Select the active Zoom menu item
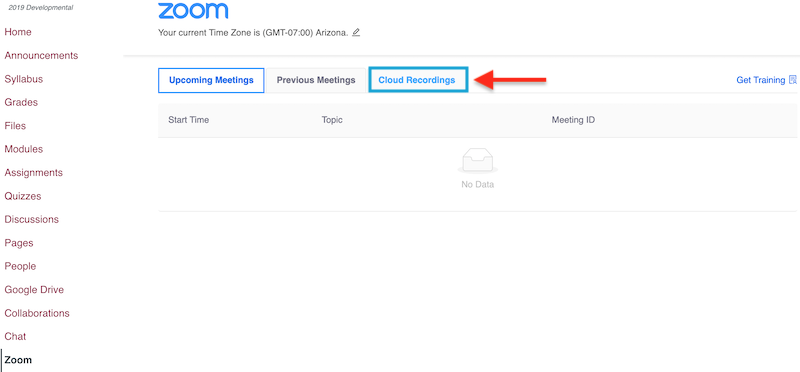Screen dimensions: 800x372 coord(18,360)
